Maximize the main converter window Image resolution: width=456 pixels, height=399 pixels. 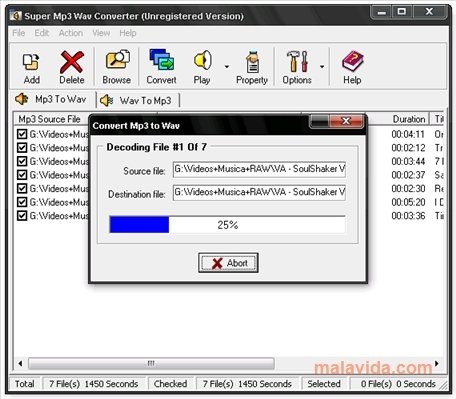[x=402, y=12]
